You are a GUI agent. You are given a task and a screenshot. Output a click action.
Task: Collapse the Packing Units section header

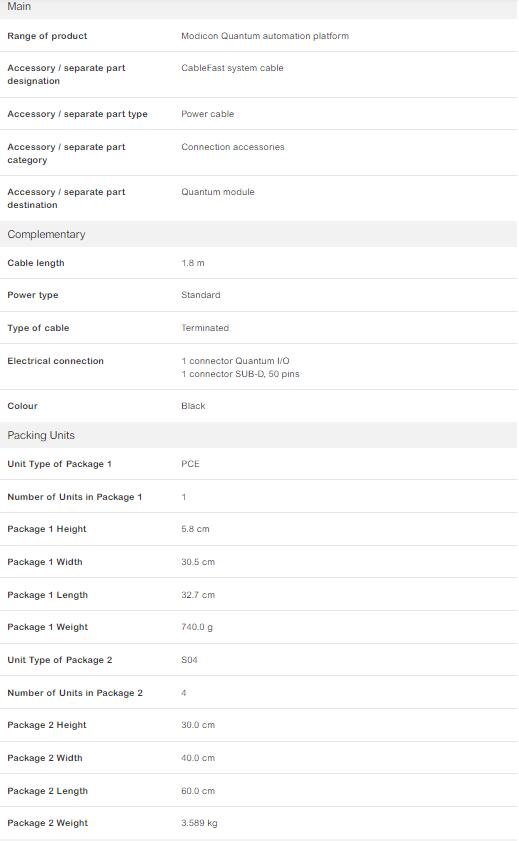[x=259, y=435]
